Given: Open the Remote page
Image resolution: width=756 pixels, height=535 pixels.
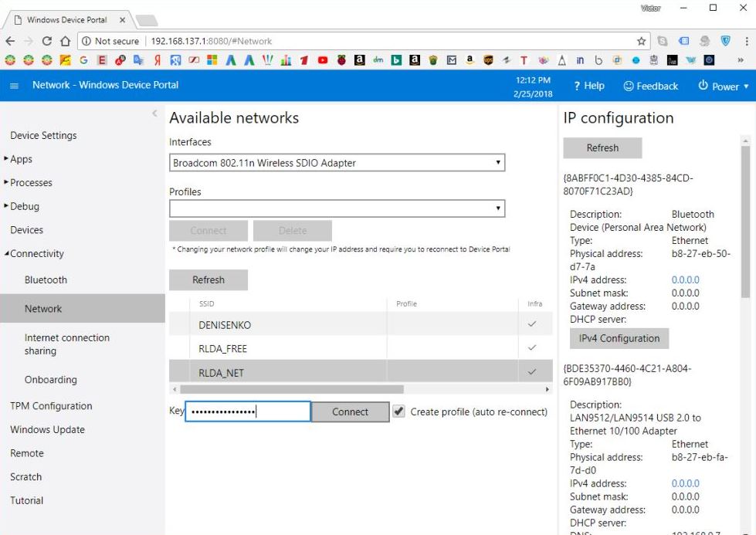Looking at the screenshot, I should (x=27, y=453).
